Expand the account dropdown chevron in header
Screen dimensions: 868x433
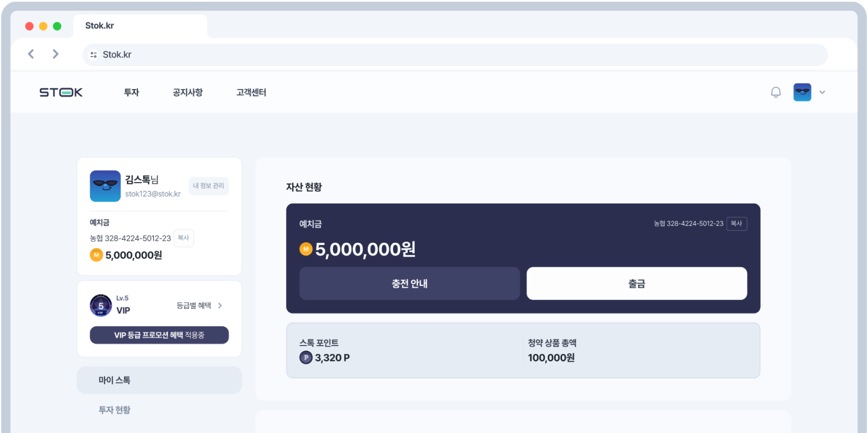coord(822,92)
